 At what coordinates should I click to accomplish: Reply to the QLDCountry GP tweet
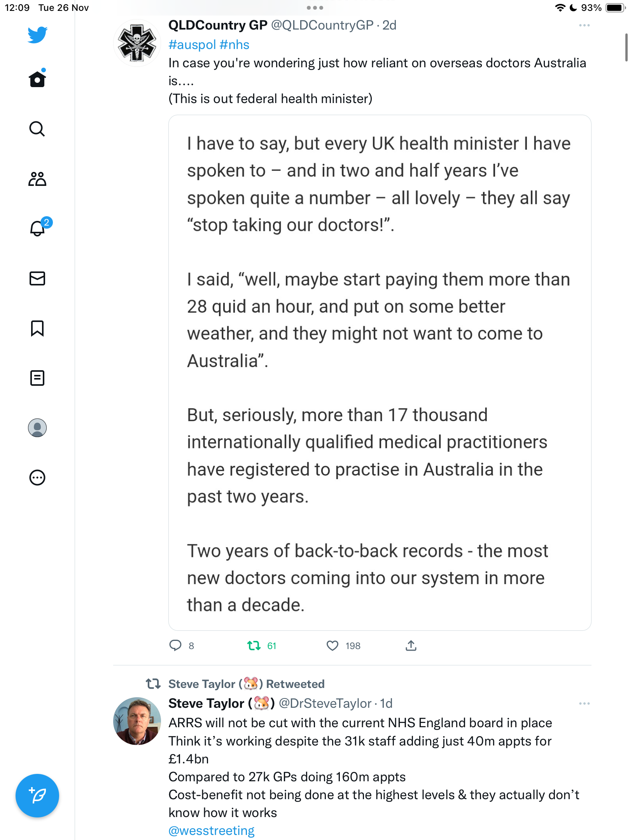pyautogui.click(x=175, y=646)
